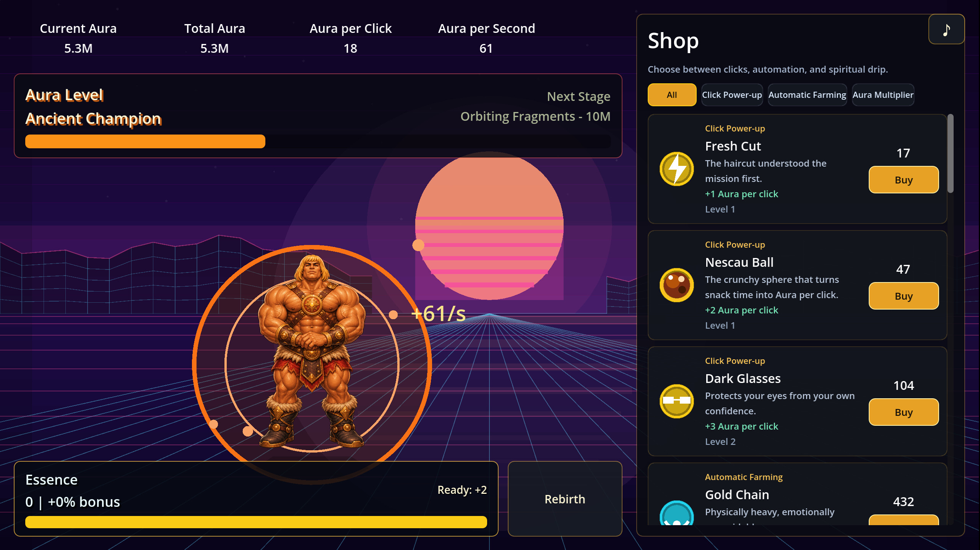Click the Rebirth button
Viewport: 980px width, 550px height.
(565, 499)
